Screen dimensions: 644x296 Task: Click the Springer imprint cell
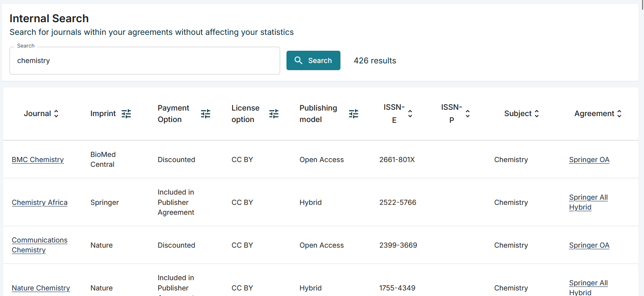pos(105,202)
